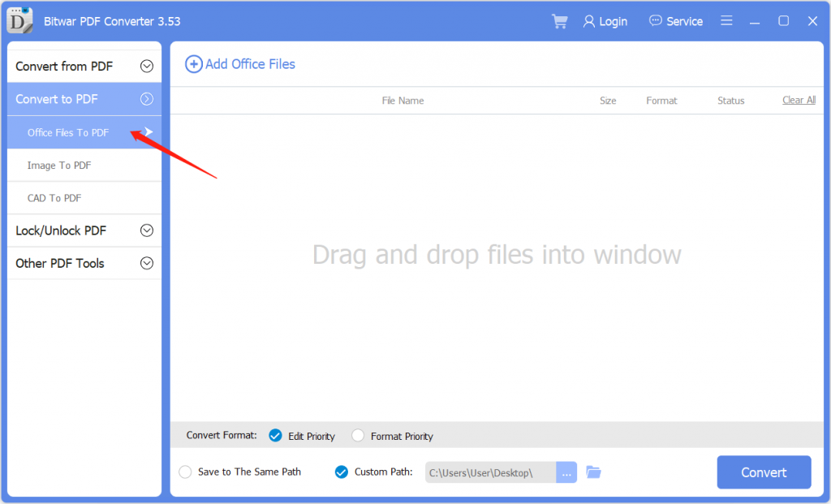Open the blue folder icon near Custom Path
Screen dimensions: 831x504
(593, 472)
